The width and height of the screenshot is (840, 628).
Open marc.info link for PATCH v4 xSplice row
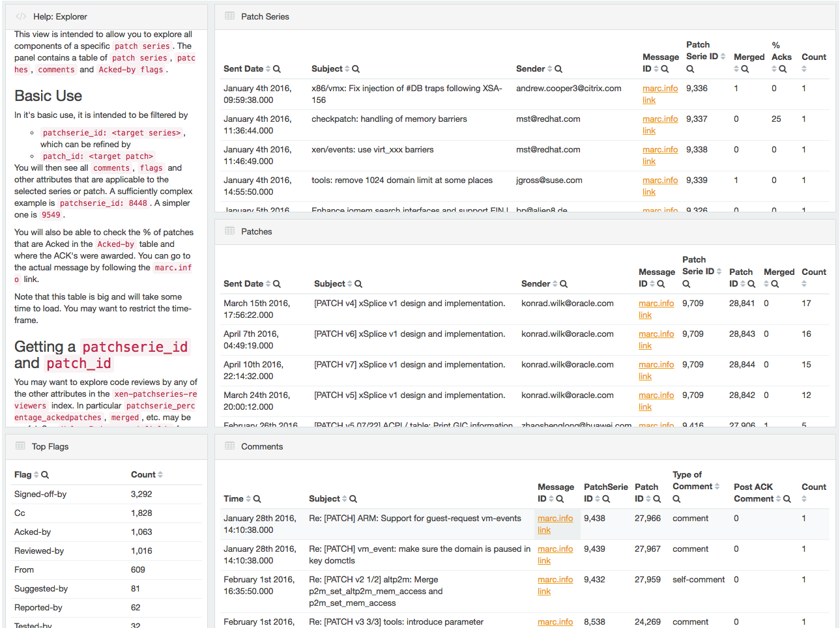(x=656, y=304)
